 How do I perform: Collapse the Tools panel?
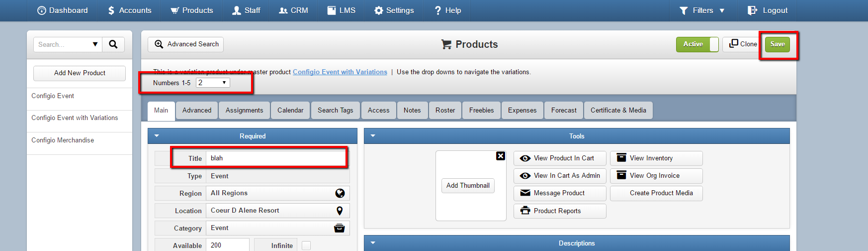point(373,136)
